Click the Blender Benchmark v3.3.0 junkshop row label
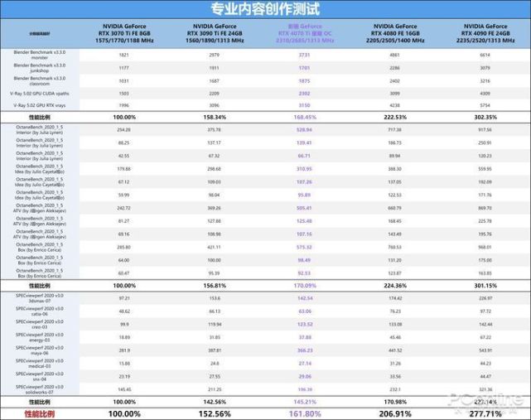Image resolution: width=531 pixels, height=420 pixels. [40, 68]
